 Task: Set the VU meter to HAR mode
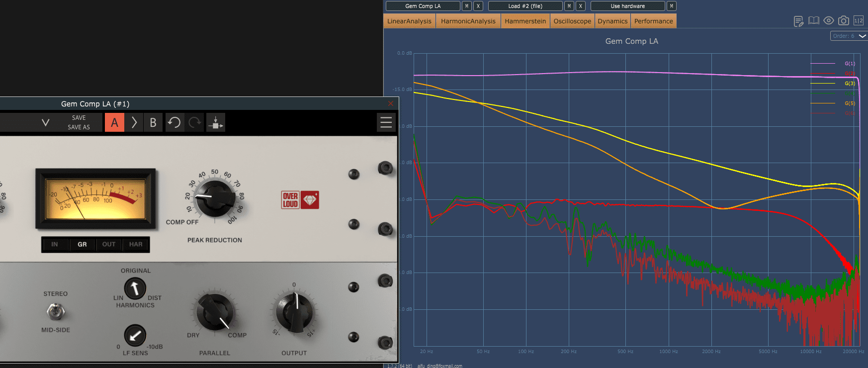[x=136, y=244]
